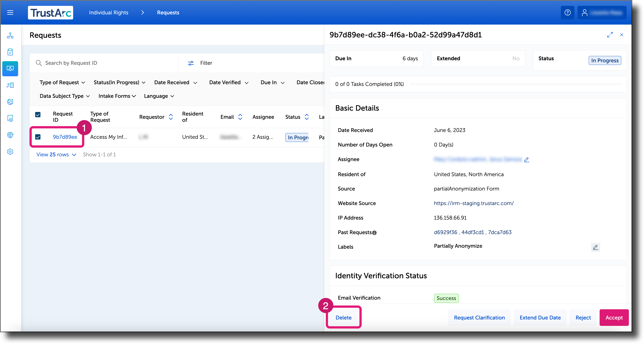
Task: Select the Requests icon in the sidebar
Action: (10, 69)
